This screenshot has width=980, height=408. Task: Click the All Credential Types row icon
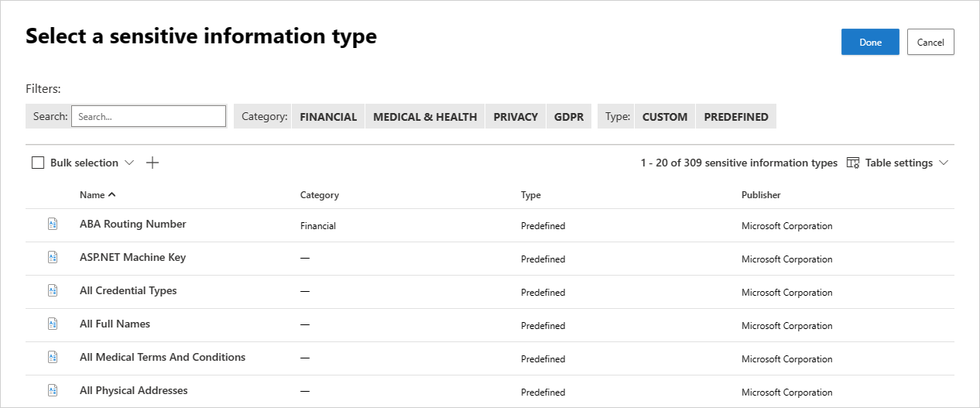pyautogui.click(x=53, y=291)
